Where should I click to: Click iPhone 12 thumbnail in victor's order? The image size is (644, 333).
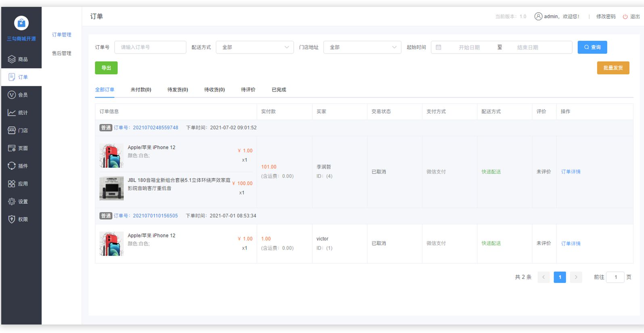[111, 244]
